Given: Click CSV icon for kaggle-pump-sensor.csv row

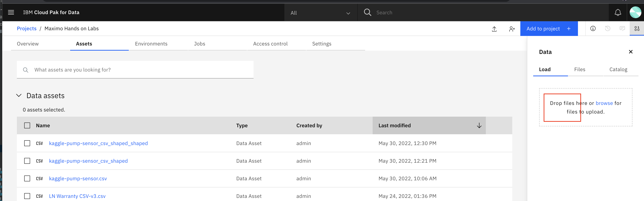Looking at the screenshot, I should pyautogui.click(x=39, y=178).
